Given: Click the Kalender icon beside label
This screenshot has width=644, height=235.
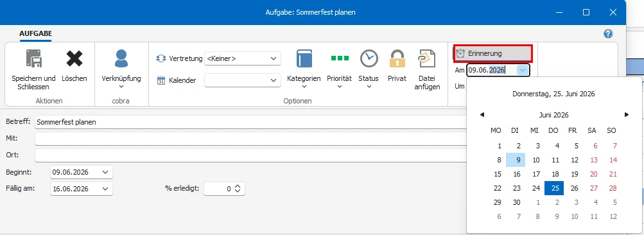Looking at the screenshot, I should click(x=161, y=80).
